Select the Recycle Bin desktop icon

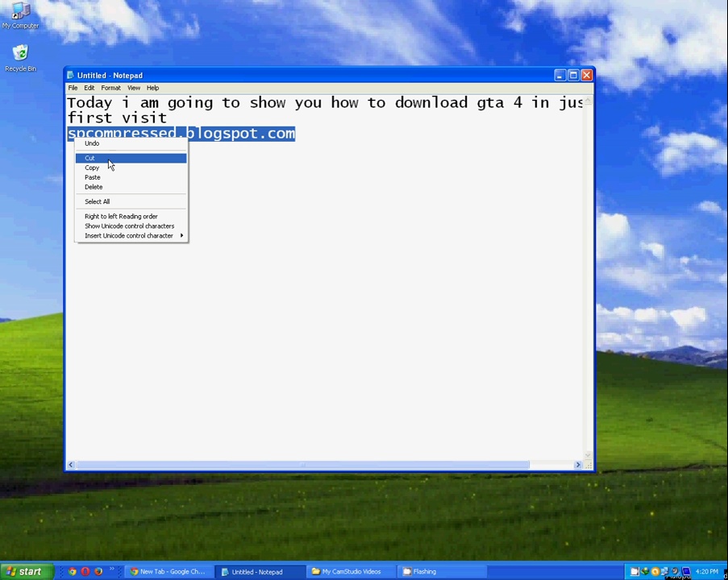[x=20, y=58]
